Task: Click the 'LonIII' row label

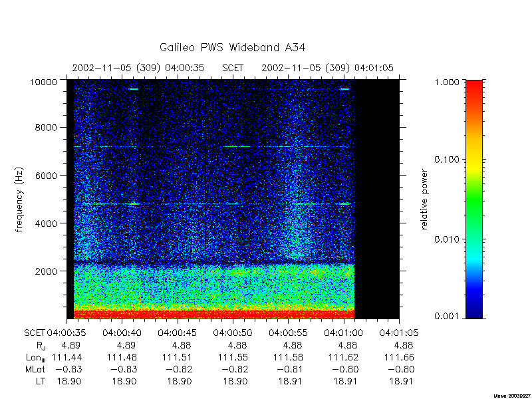Action: coord(36,358)
